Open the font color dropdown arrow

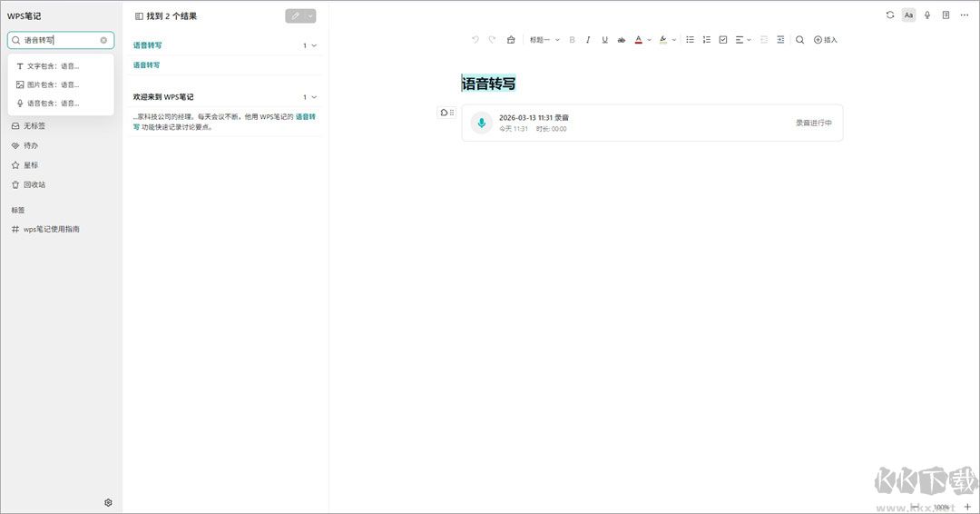coord(649,40)
